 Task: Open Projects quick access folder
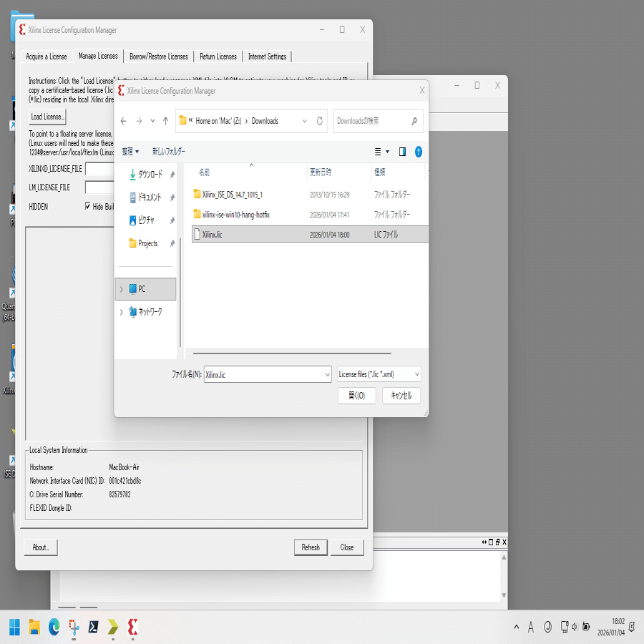click(x=143, y=243)
